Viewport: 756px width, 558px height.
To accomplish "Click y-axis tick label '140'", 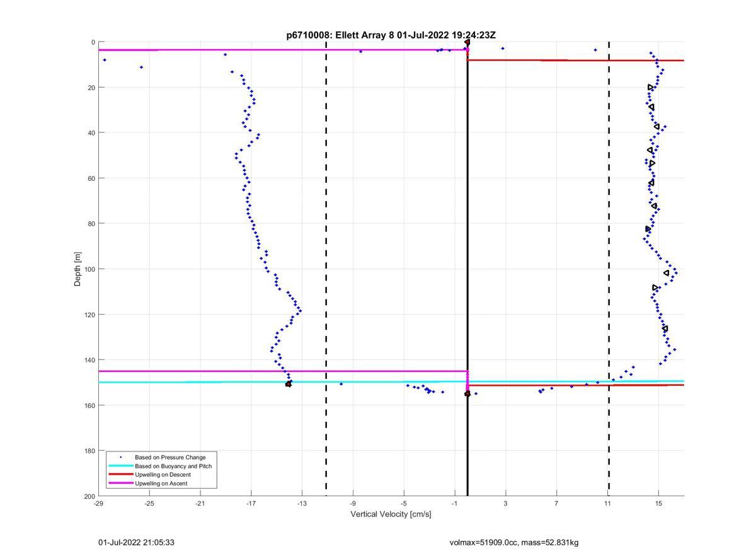I will (x=89, y=360).
